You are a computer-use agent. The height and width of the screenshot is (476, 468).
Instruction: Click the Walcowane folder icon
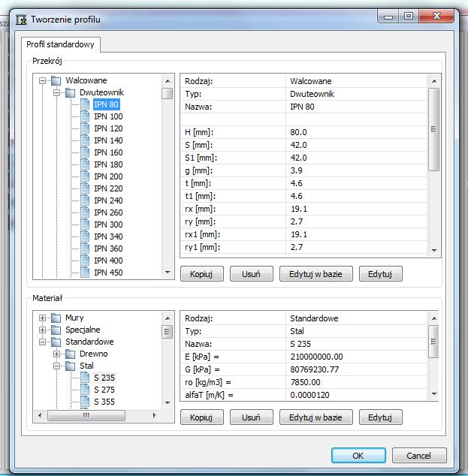pos(56,81)
